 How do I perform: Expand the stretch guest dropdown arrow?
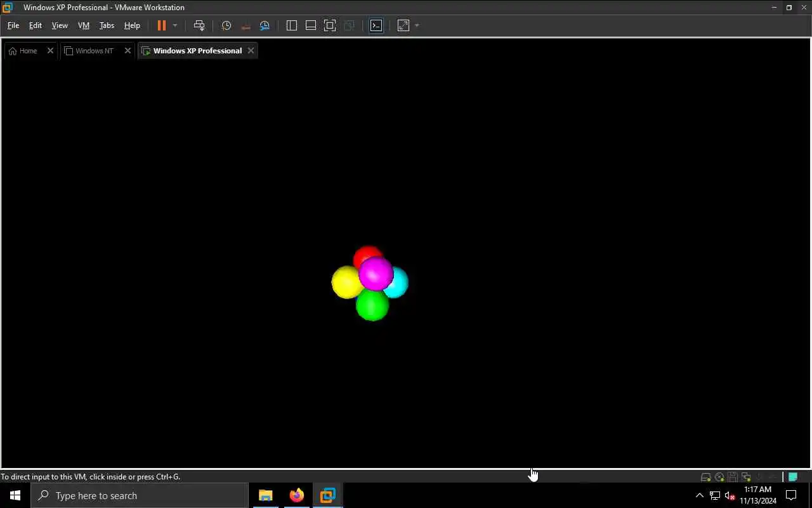pos(417,25)
